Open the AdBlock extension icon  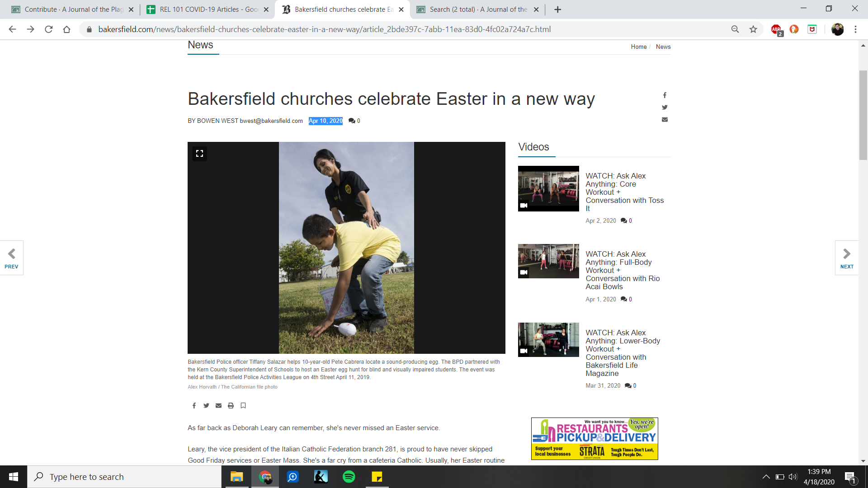point(776,29)
